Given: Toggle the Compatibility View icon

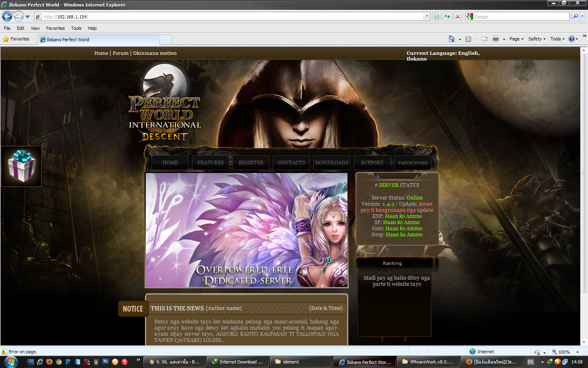Looking at the screenshot, I should coord(437,17).
